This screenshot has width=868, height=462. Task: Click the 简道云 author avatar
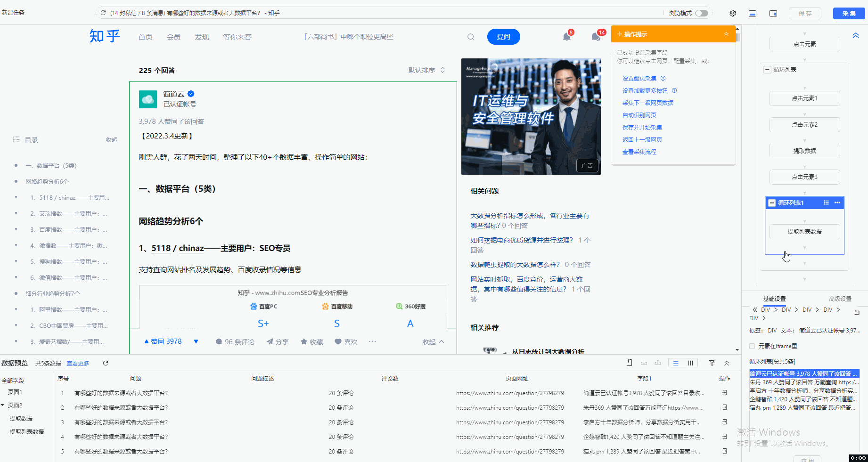click(x=148, y=99)
